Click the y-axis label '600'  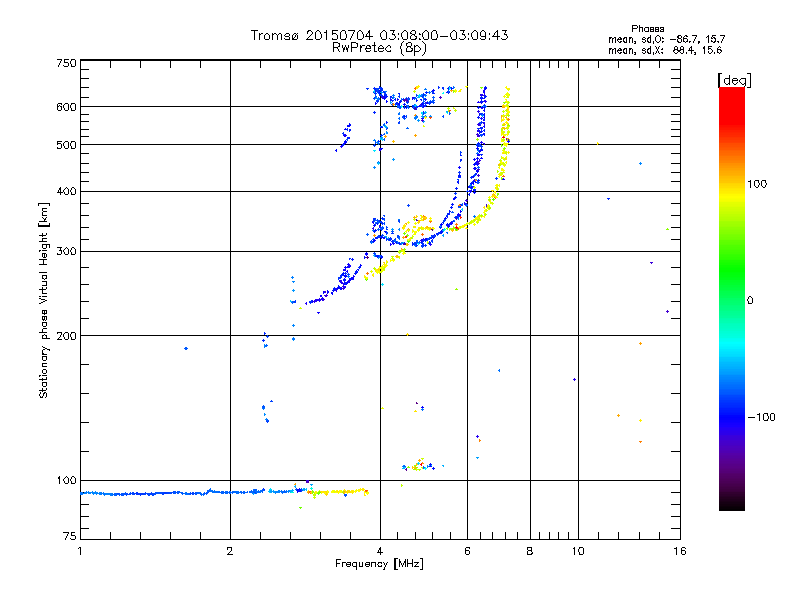click(66, 107)
